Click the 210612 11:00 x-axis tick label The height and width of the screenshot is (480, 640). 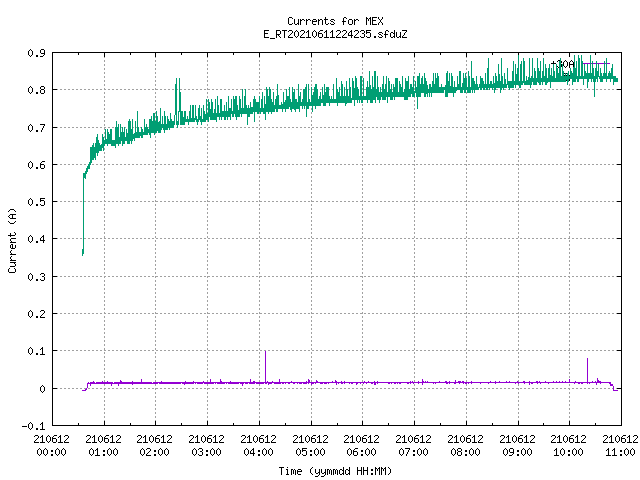click(x=620, y=446)
